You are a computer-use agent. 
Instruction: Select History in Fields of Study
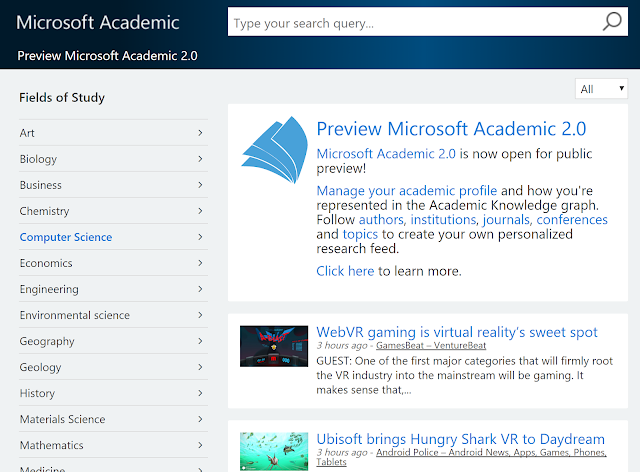click(37, 394)
